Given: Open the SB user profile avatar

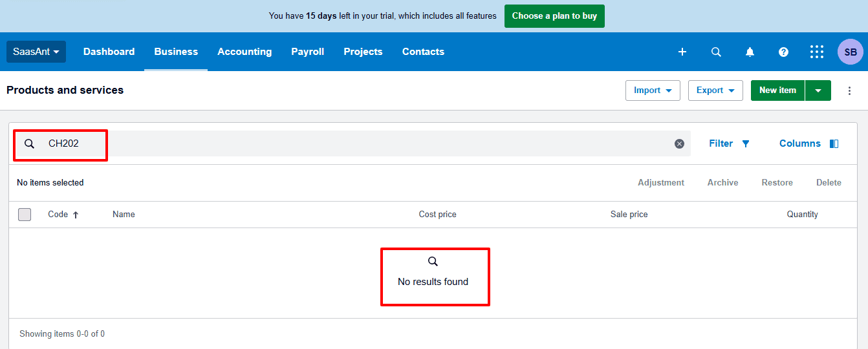Looking at the screenshot, I should tap(850, 52).
